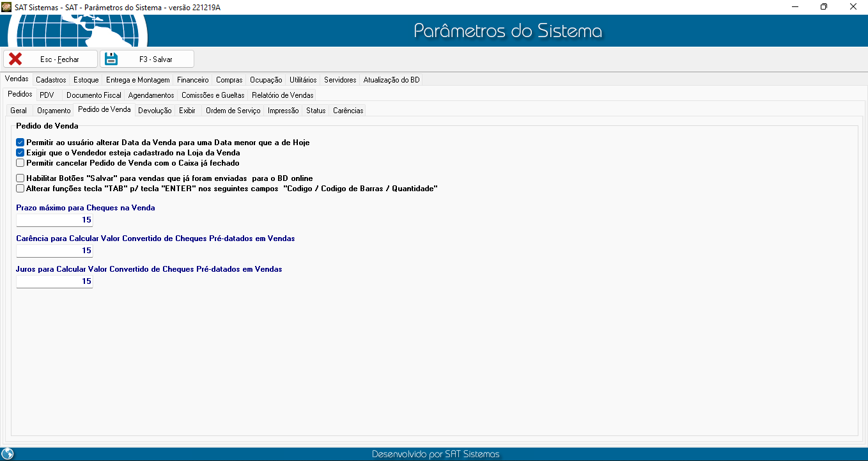Open the Financeiro tab
The height and width of the screenshot is (461, 868).
[x=192, y=80]
